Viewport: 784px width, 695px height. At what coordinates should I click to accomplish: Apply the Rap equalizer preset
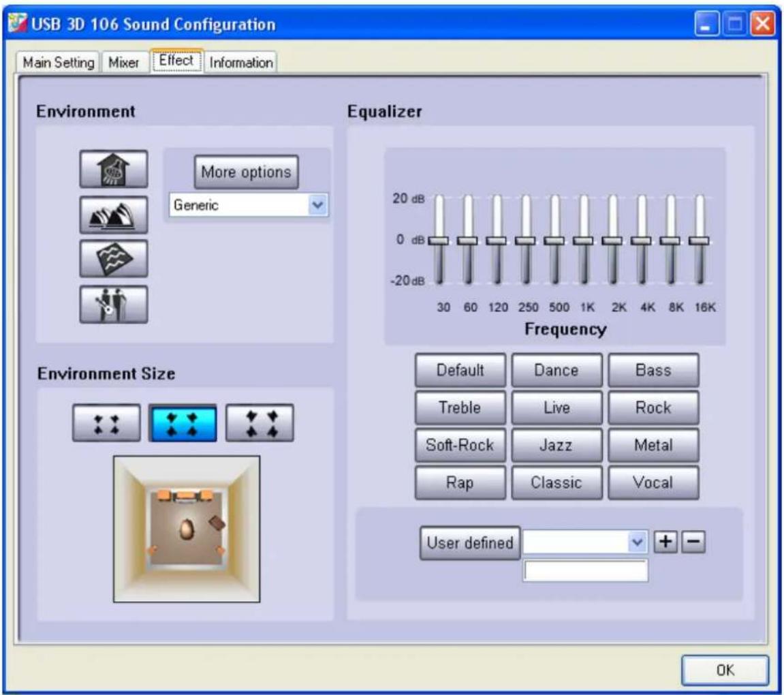click(x=460, y=482)
